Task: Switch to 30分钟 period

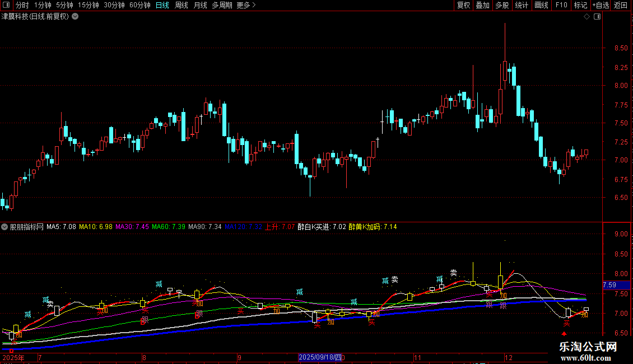Action: coord(114,5)
